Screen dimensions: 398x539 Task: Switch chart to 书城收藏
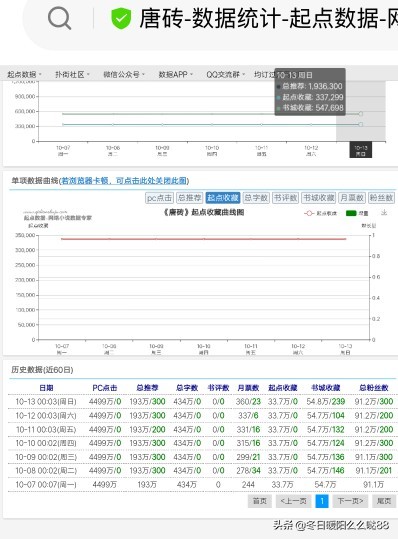pyautogui.click(x=319, y=198)
